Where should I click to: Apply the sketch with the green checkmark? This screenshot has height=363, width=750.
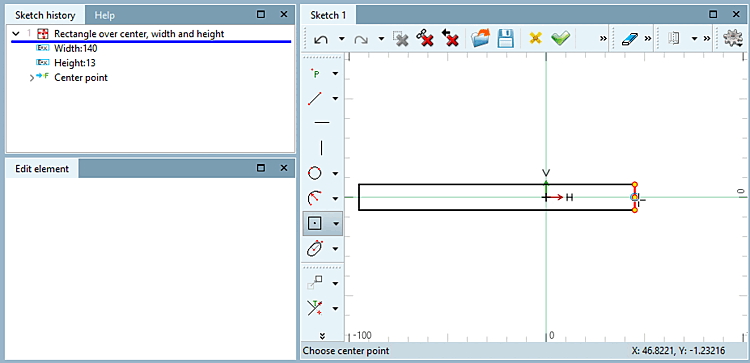(x=560, y=39)
